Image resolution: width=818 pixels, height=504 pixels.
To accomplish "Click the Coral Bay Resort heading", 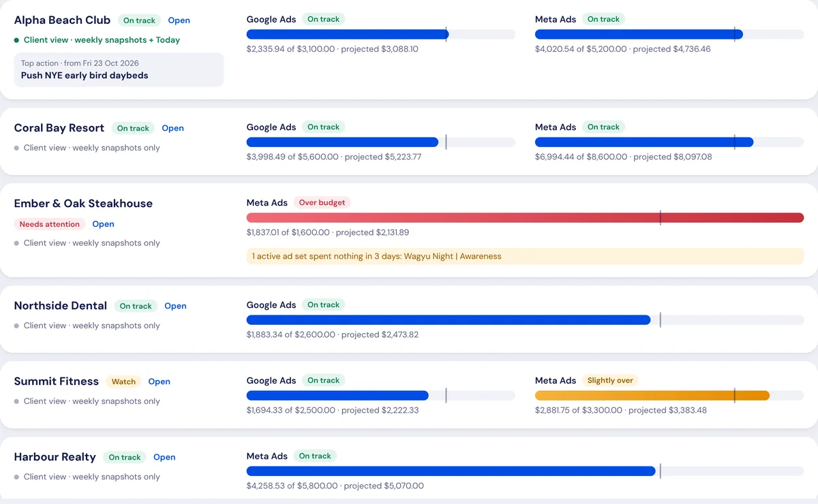I will click(x=59, y=128).
